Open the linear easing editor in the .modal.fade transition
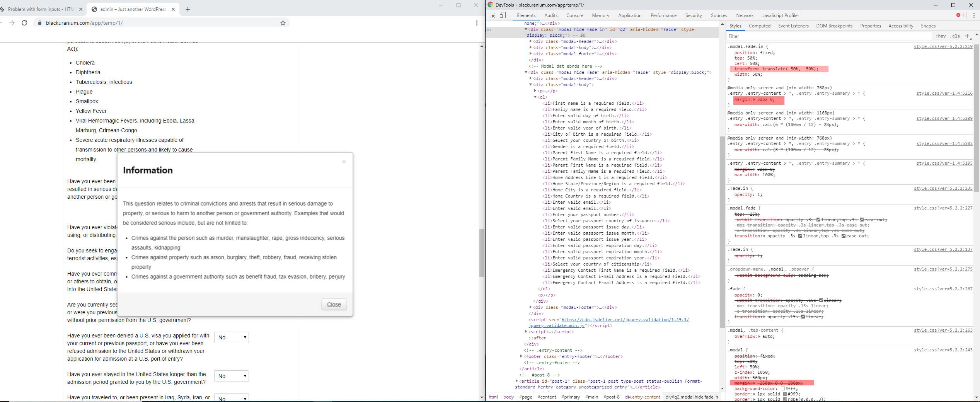Image resolution: width=980 pixels, height=402 pixels. 800,236
